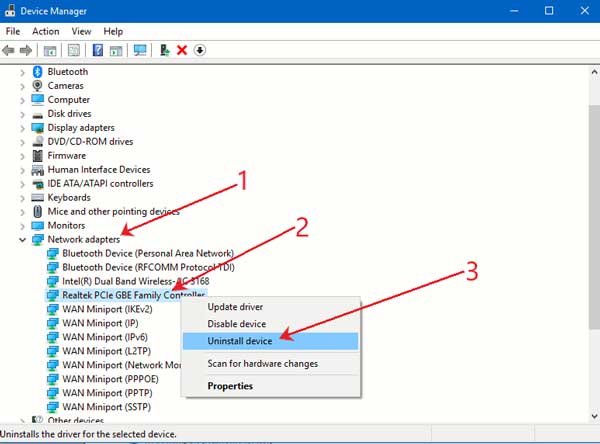
Task: Click the red X Uninstall device icon
Action: coord(182,50)
